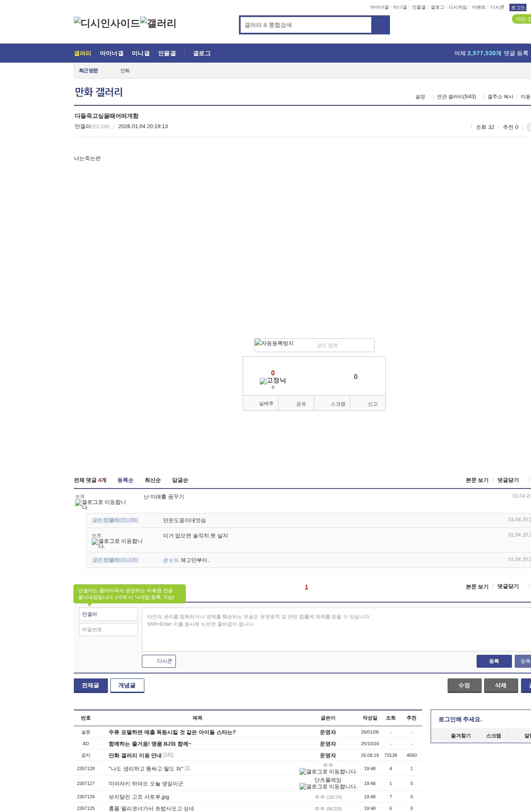Expand 연관 갤러리(5/43) list
Image resolution: width=531 pixels, height=812 pixels.
coord(456,97)
